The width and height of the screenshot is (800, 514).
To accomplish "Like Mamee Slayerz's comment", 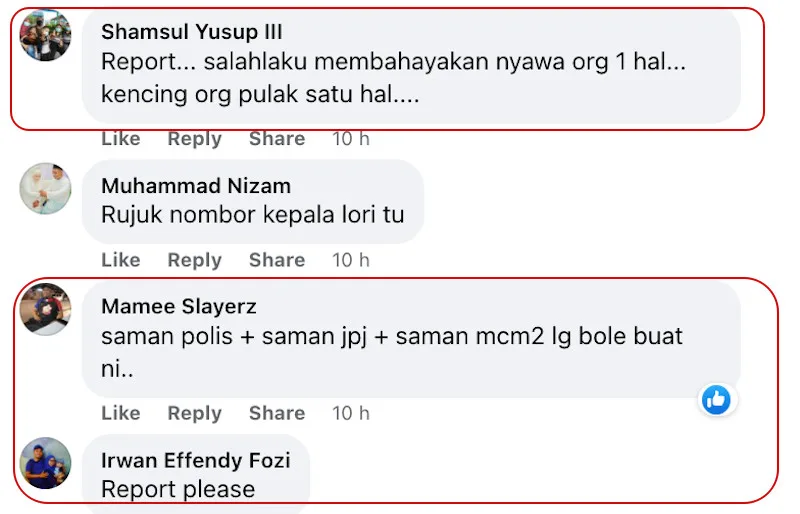I will (x=121, y=413).
